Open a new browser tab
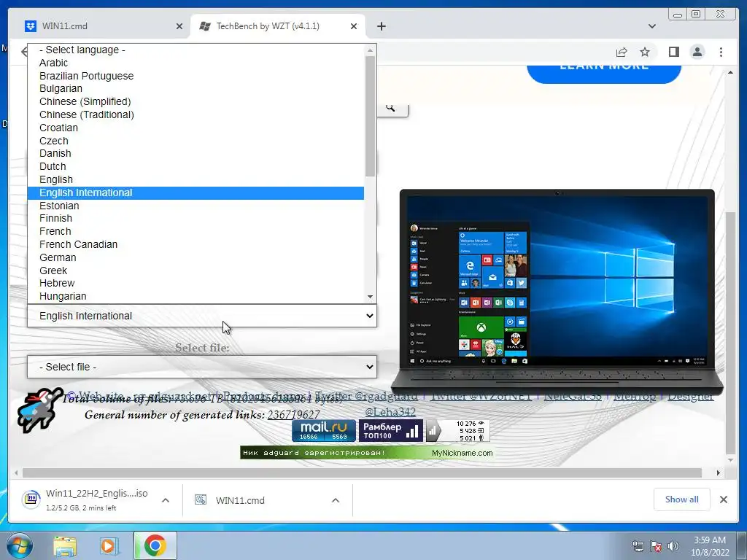 point(381,26)
